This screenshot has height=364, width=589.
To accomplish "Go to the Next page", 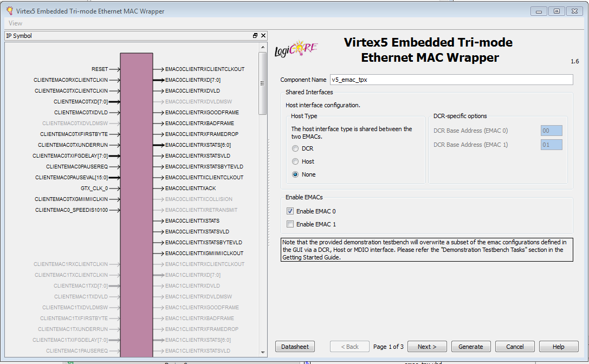I will [x=427, y=346].
